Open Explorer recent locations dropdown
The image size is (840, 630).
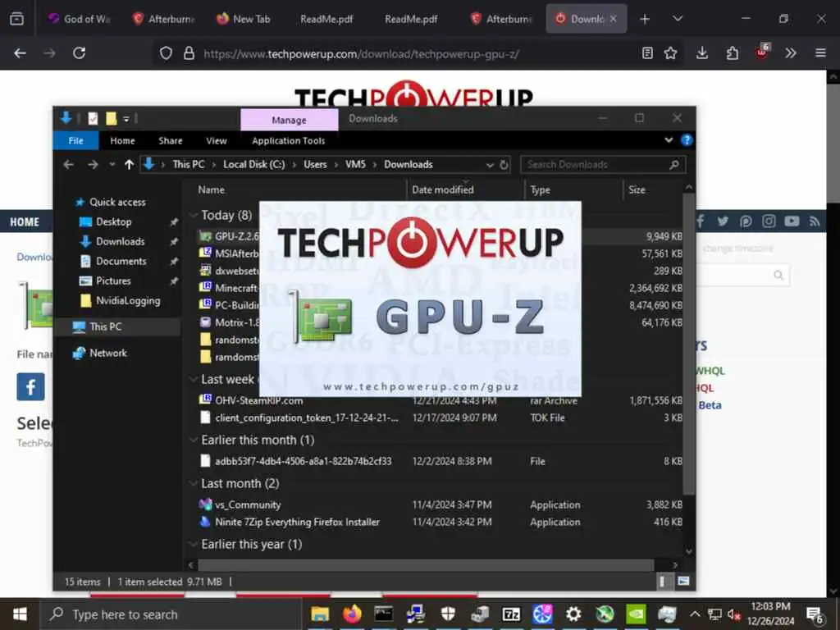click(112, 164)
